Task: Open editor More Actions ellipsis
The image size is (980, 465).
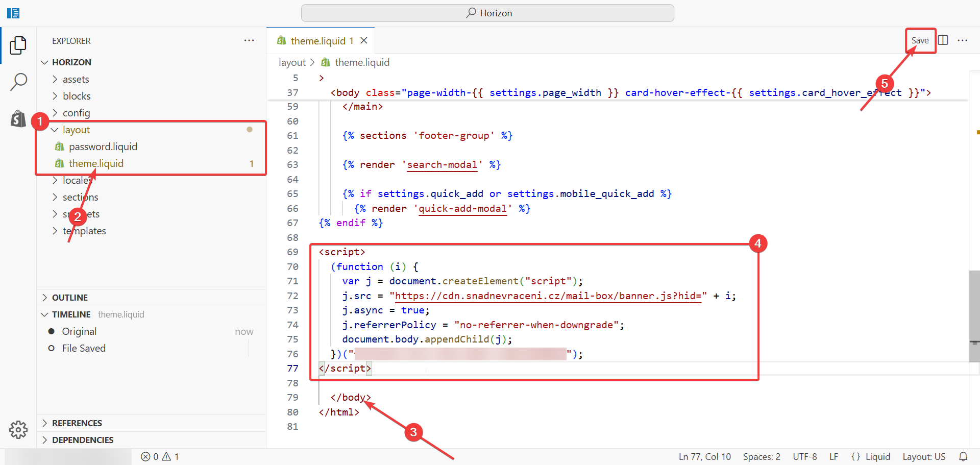Action: [x=963, y=40]
